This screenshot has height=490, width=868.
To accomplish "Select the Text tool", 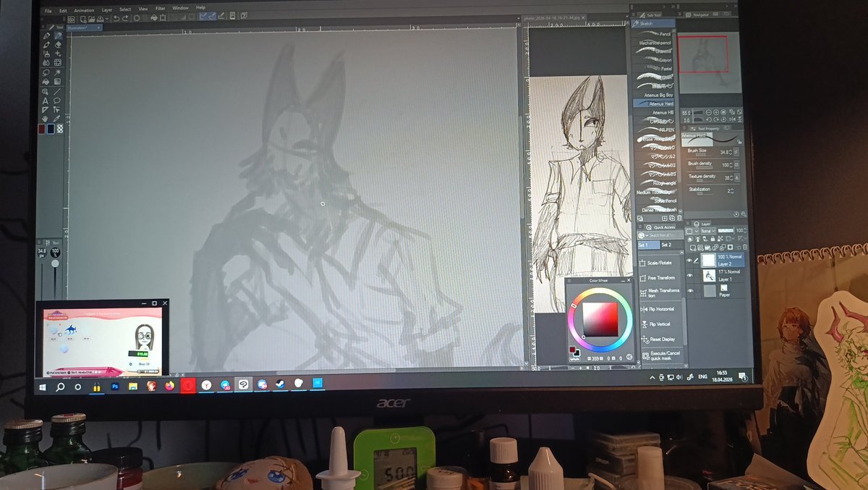I will coord(45,101).
